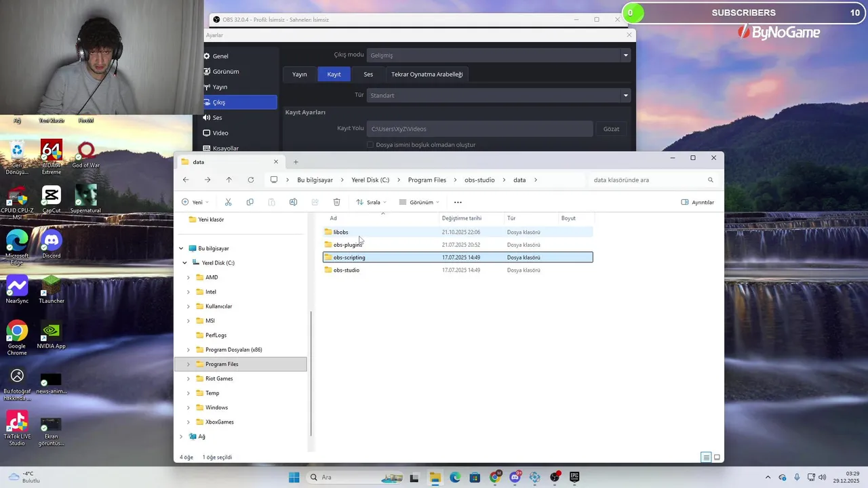Select the obs-studio folder in file list

coord(458,270)
